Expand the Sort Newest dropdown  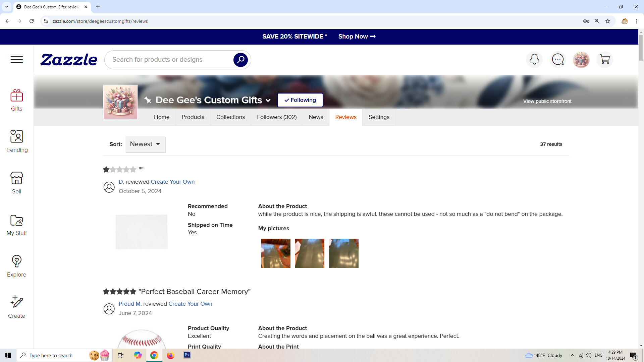145,144
